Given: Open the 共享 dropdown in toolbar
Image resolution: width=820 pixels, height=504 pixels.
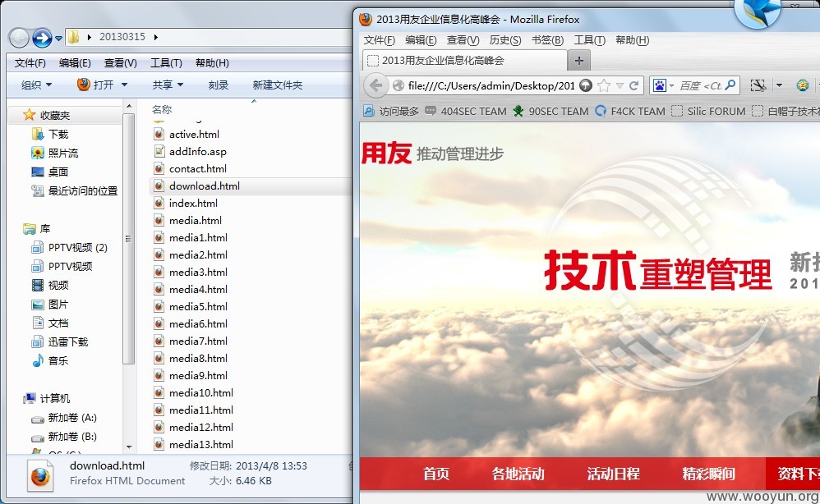Looking at the screenshot, I should (x=168, y=85).
